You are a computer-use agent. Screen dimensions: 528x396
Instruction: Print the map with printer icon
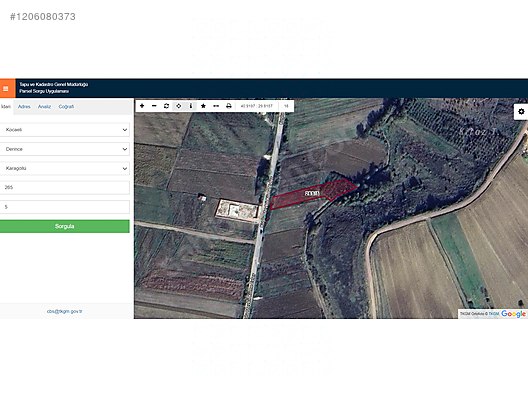pyautogui.click(x=229, y=106)
